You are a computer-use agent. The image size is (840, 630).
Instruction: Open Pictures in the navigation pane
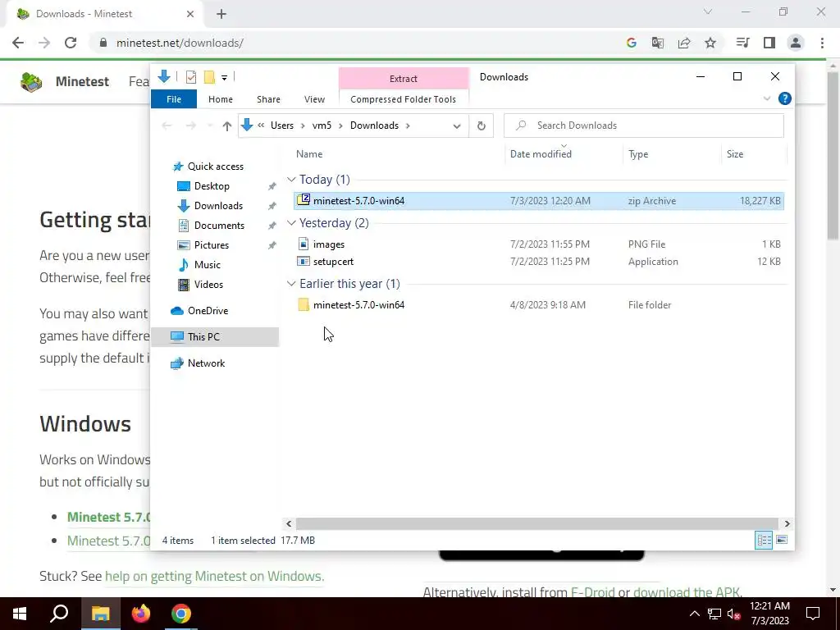211,244
